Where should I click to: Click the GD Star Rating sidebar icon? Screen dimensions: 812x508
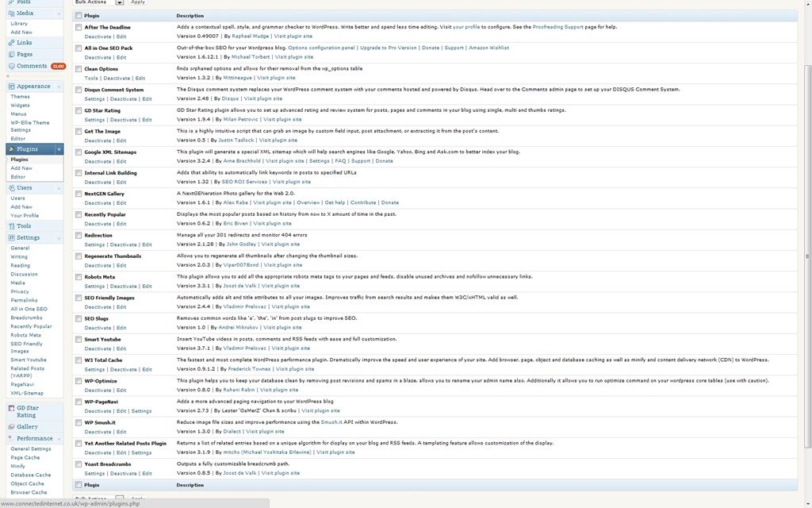click(x=11, y=409)
